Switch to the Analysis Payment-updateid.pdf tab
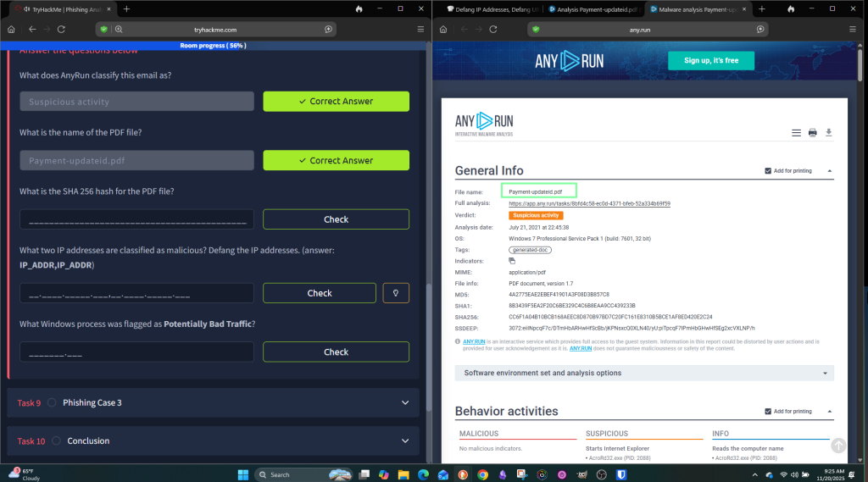This screenshot has width=868, height=482. point(592,8)
